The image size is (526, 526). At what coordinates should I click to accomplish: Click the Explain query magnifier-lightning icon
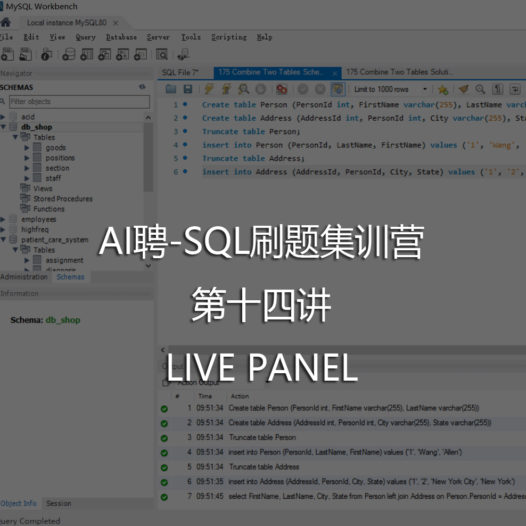coord(244,89)
